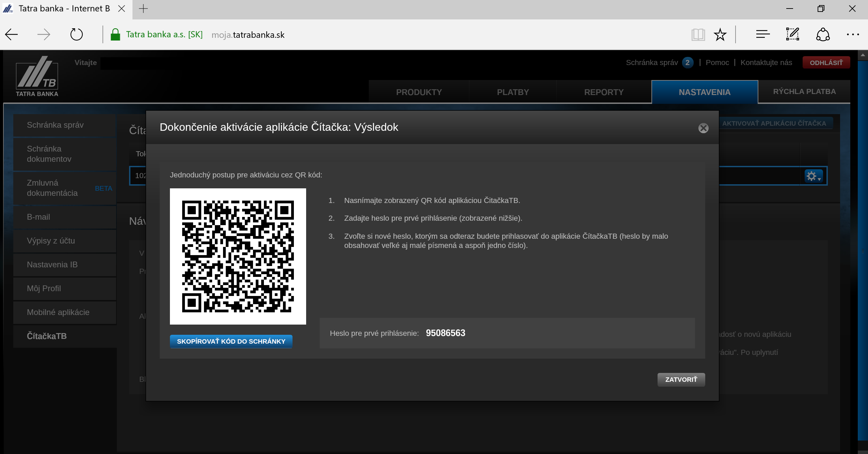868x454 pixels.
Task: Open B-mail in the sidebar
Action: pyautogui.click(x=65, y=217)
